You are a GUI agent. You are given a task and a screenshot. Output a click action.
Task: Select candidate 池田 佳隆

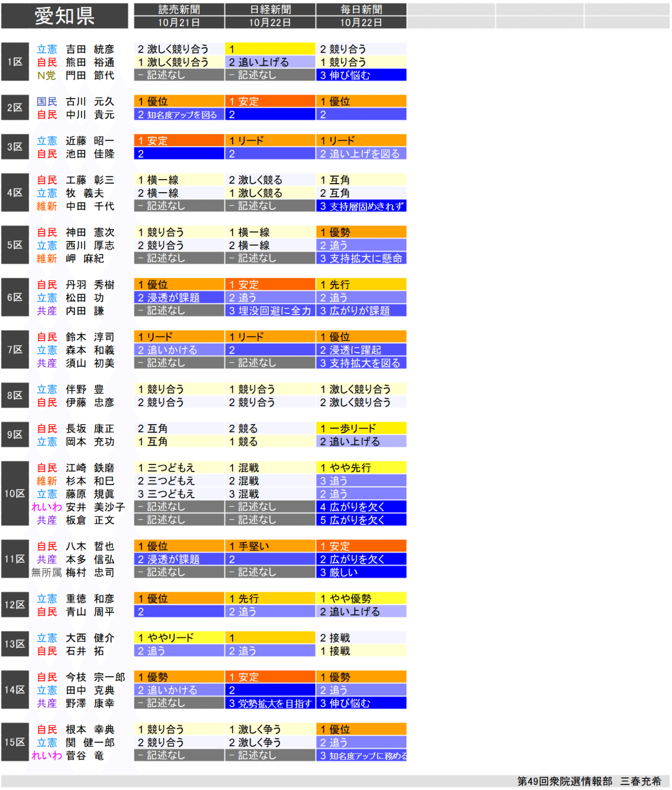90,154
